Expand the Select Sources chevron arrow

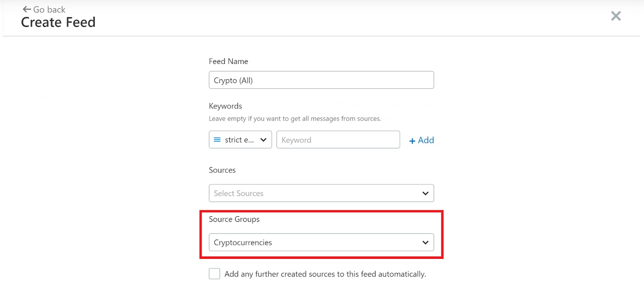tap(425, 193)
